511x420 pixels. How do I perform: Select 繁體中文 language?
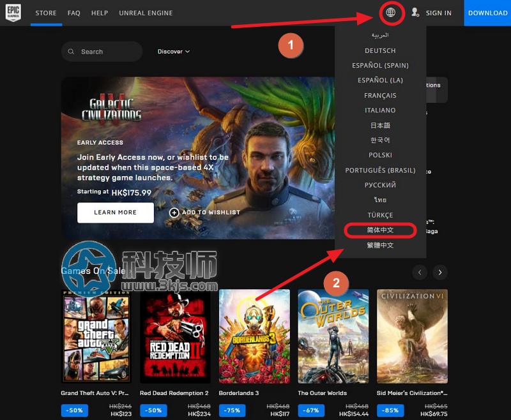(380, 245)
